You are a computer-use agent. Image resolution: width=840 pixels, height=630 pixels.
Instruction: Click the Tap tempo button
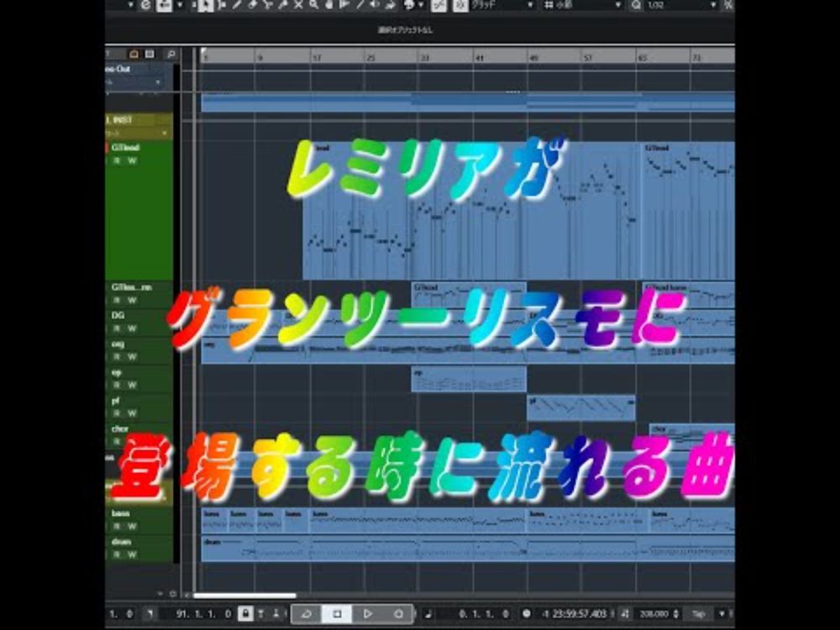699,614
